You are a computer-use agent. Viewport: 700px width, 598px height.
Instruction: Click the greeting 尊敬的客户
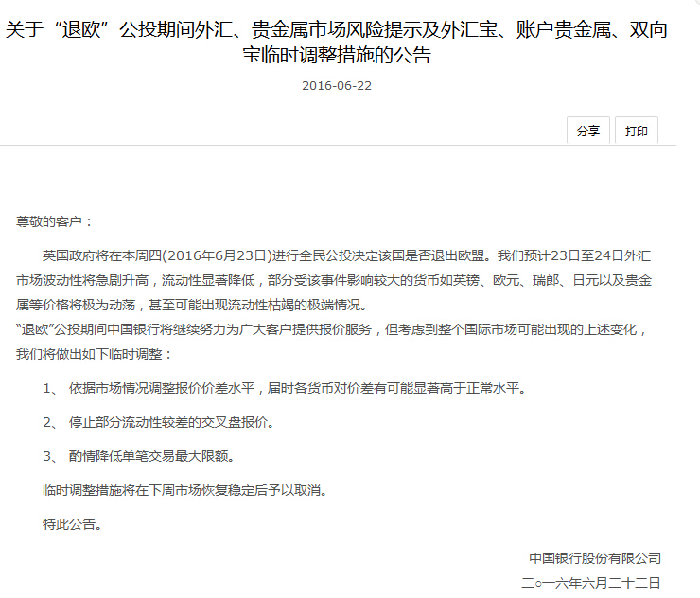coord(54,221)
